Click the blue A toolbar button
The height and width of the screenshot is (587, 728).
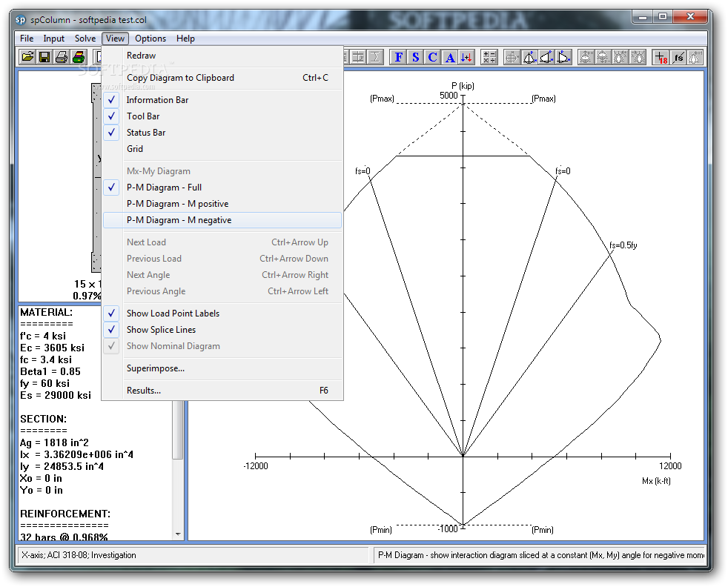450,57
